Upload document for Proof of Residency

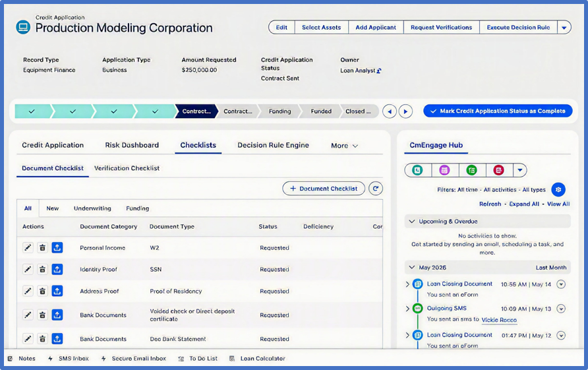click(x=57, y=292)
